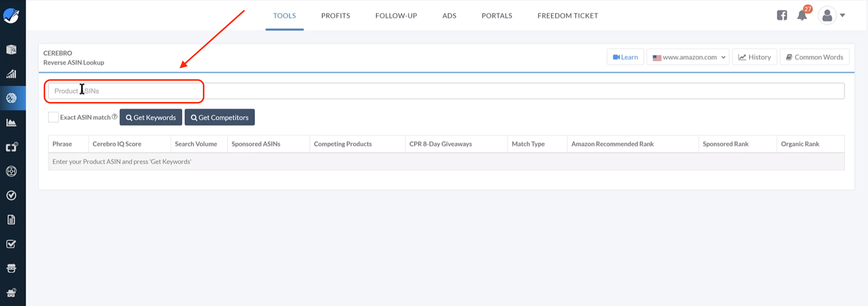Screen dimensions: 868x306
Task: Switch to the ADS tab
Action: [x=449, y=15]
